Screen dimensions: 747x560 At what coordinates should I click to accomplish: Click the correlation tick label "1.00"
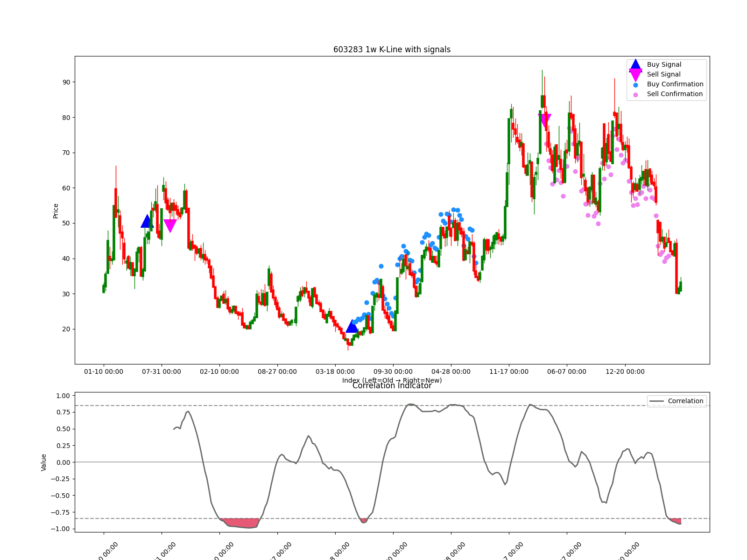click(63, 396)
